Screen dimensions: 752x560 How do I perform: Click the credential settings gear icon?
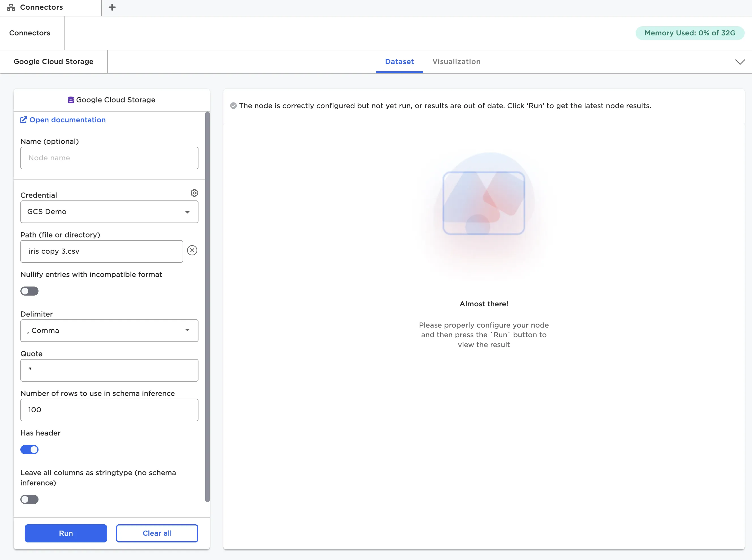[x=194, y=193]
